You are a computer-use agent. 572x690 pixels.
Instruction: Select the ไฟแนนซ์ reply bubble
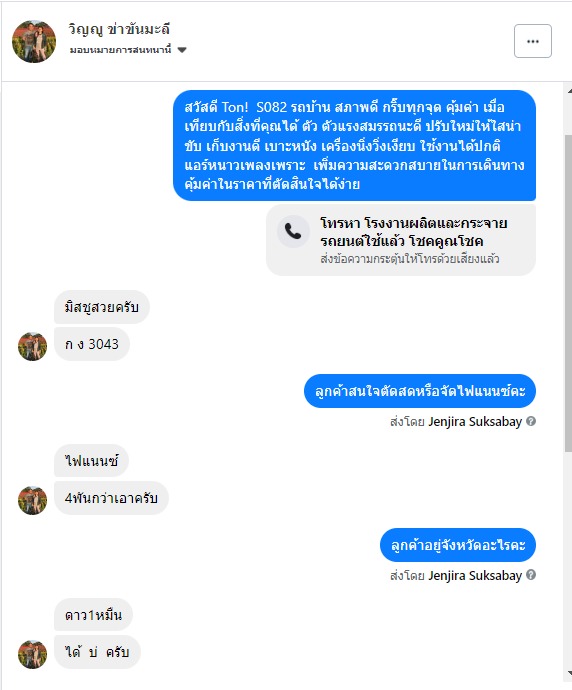[91, 461]
